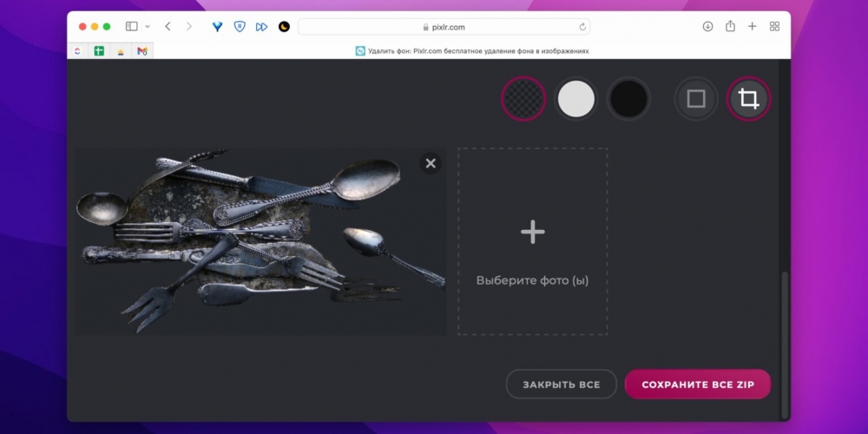Viewport: 868px width, 434px height.
Task: Open the green Sheets pinned tab
Action: 99,51
